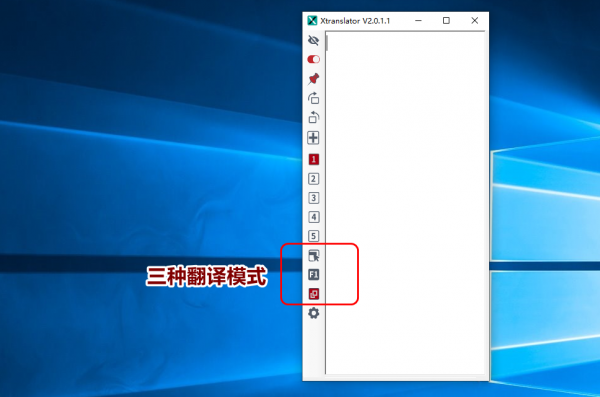Close the Xtranslator window
The width and height of the screenshot is (600, 397).
(x=474, y=21)
